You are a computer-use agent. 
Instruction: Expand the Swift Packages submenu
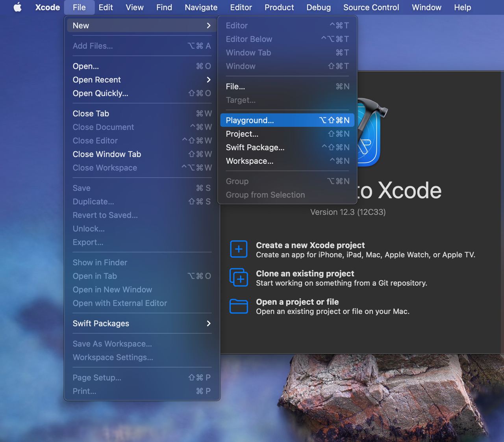(x=209, y=323)
